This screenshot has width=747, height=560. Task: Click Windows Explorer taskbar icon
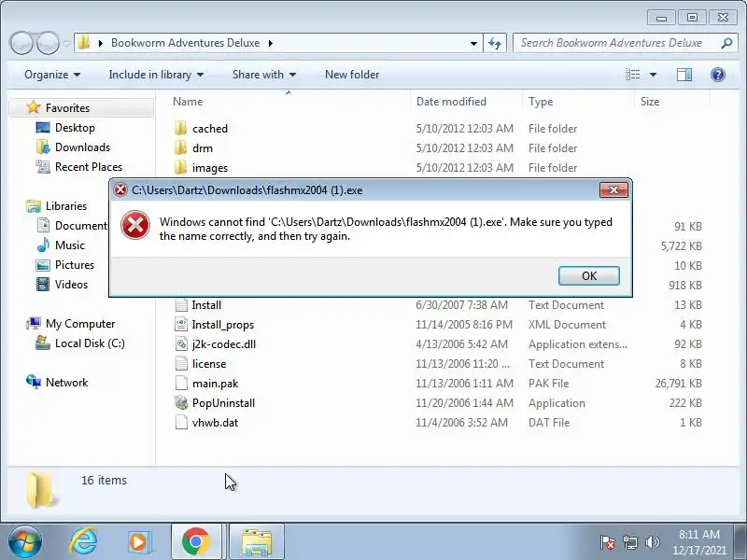pyautogui.click(x=256, y=542)
